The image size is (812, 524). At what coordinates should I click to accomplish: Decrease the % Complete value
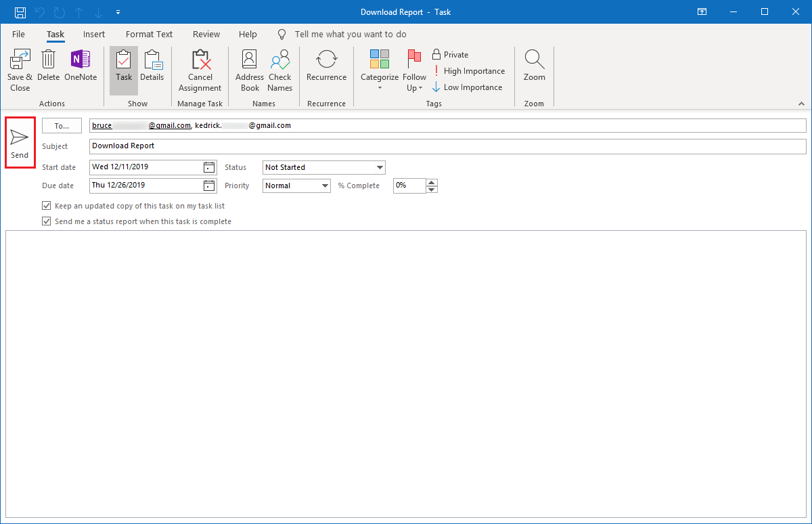432,189
